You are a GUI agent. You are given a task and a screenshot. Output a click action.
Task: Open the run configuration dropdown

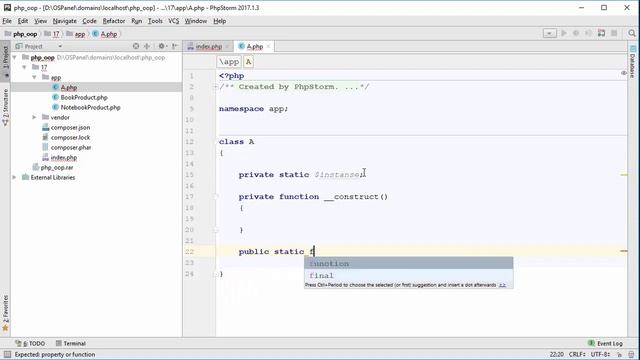(x=549, y=33)
